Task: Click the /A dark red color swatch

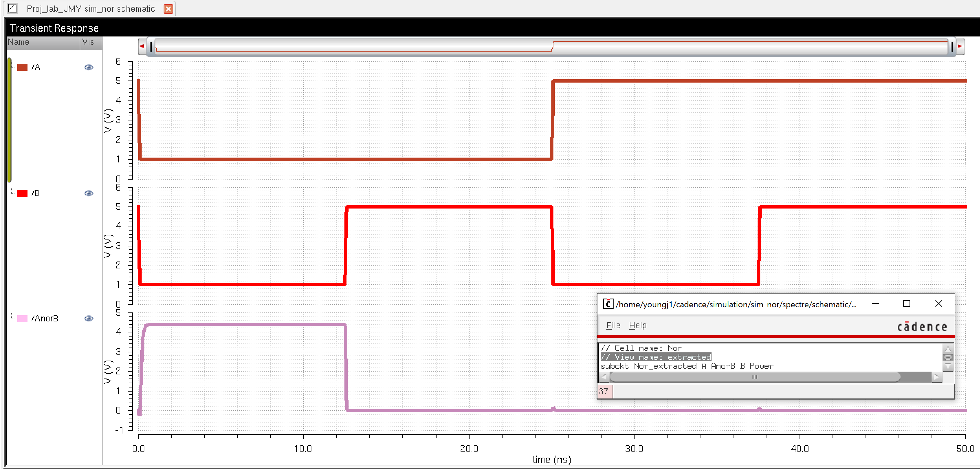Action: click(x=22, y=67)
